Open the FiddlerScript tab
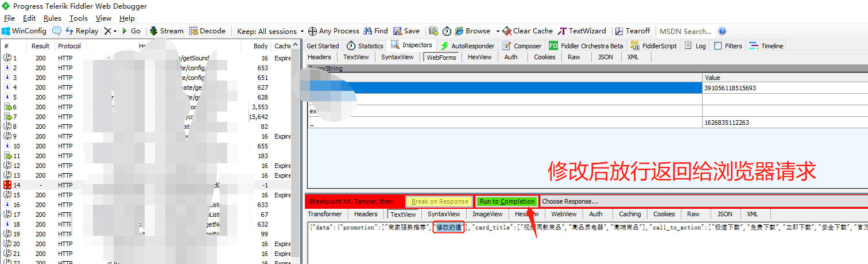This screenshot has width=868, height=264. point(654,46)
